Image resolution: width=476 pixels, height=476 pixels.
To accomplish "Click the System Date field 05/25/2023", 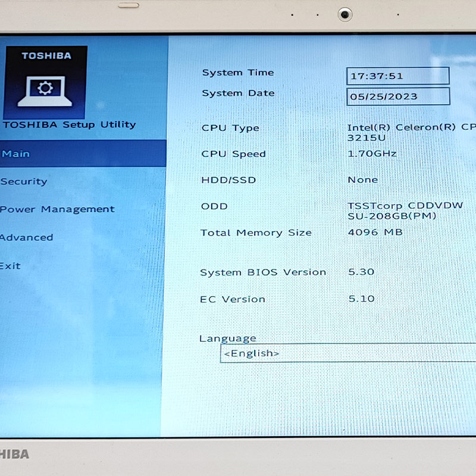I will pos(398,96).
